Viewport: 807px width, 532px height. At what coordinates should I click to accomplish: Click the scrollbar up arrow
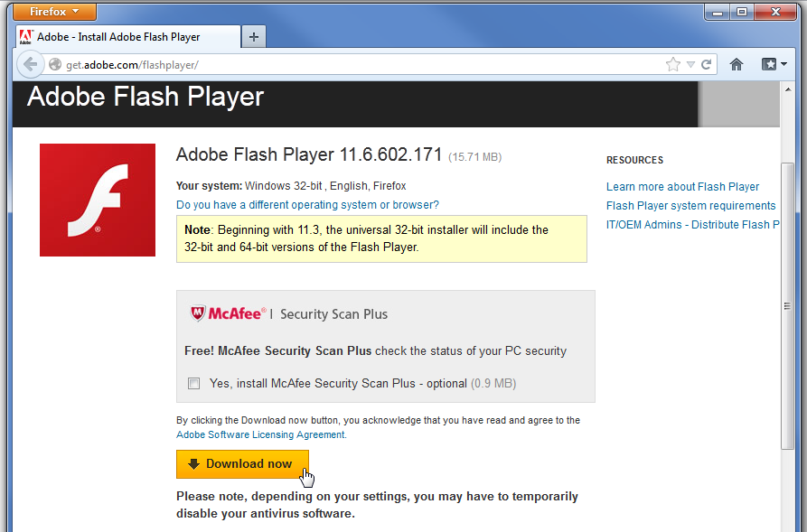click(x=788, y=89)
